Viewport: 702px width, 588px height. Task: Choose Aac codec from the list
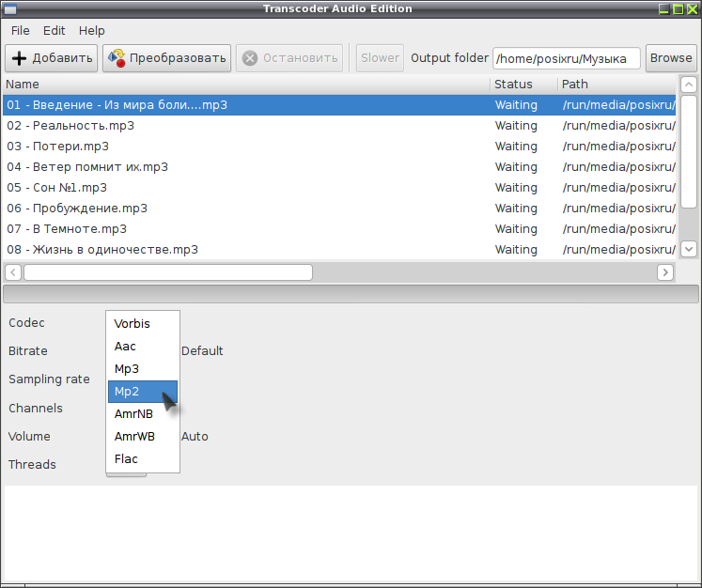143,347
